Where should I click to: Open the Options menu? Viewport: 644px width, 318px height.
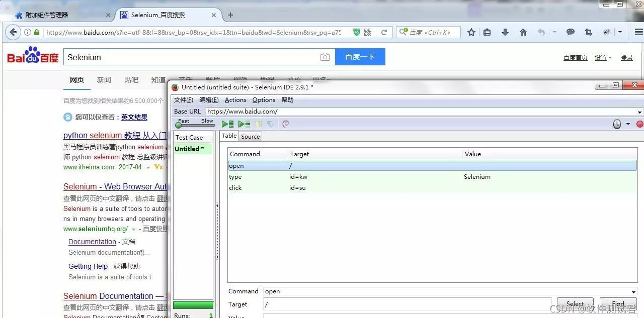click(264, 100)
